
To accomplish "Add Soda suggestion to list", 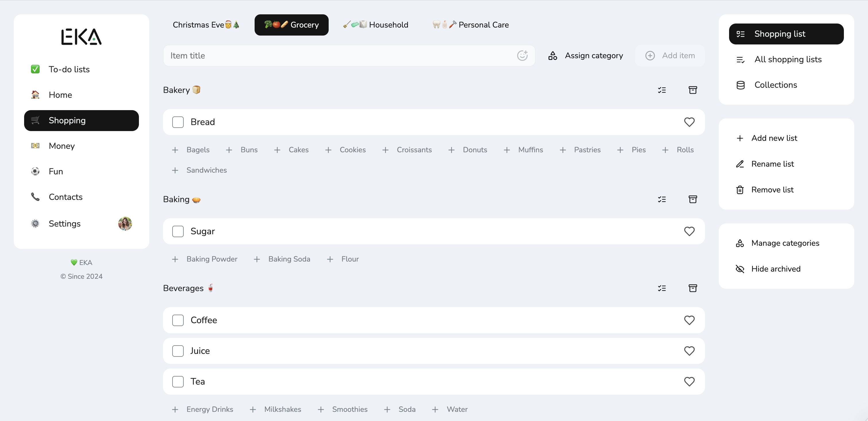I will click(x=400, y=409).
